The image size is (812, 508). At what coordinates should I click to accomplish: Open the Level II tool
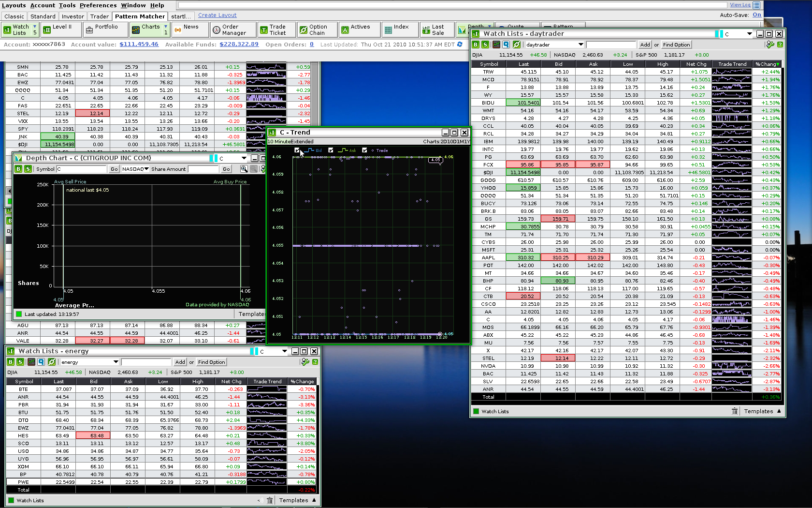(61, 30)
